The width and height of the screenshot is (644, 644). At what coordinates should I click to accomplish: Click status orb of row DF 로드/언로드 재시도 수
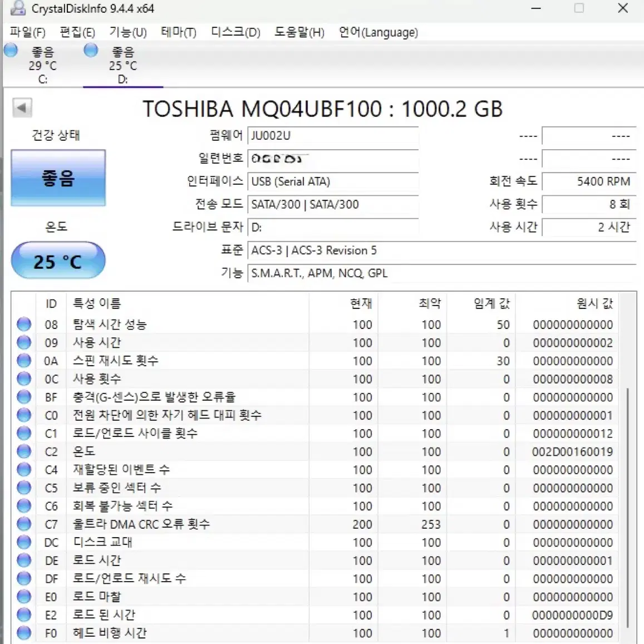click(x=24, y=578)
